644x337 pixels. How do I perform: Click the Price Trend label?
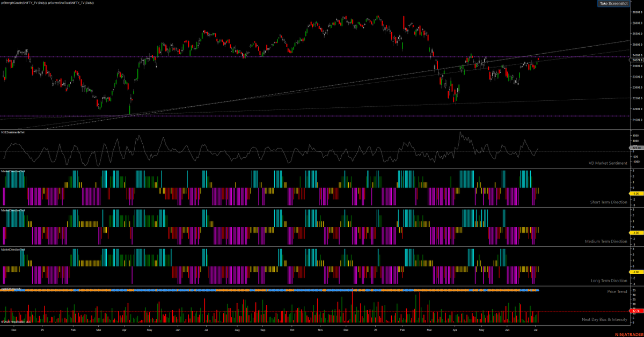(x=617, y=291)
